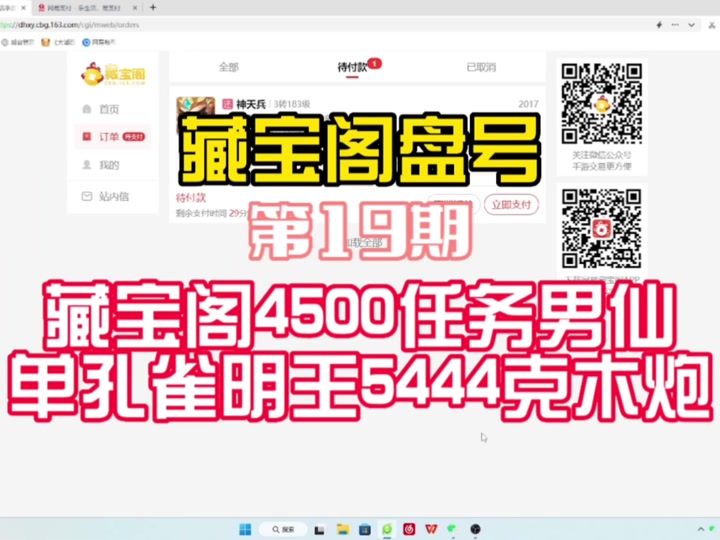
Task: Open WPS Office from taskbar
Action: (431, 529)
